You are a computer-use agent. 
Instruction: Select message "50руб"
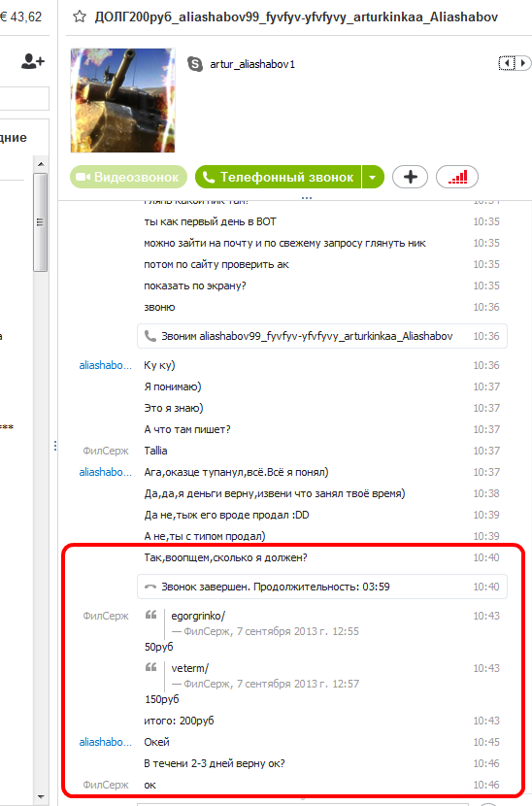[x=159, y=647]
